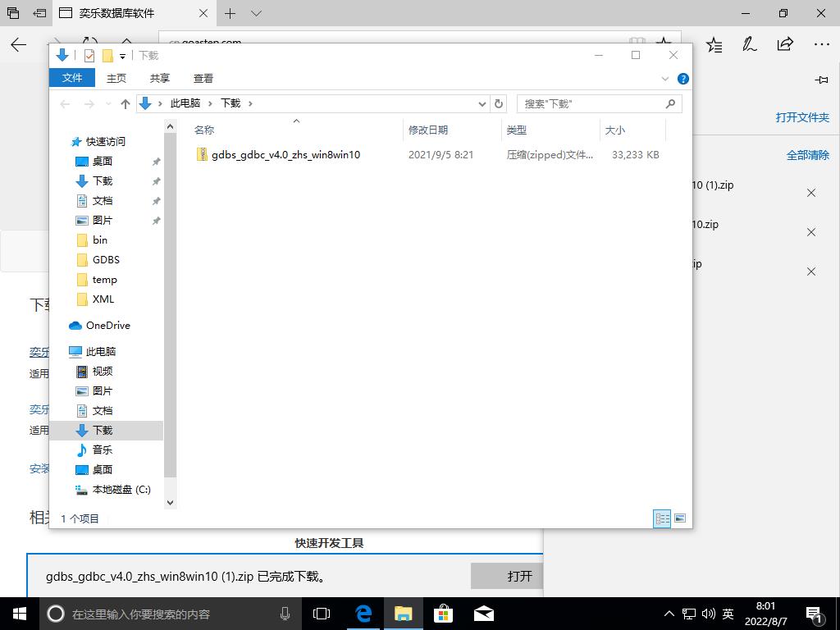Open the 文件 ribbon menu
840x630 pixels.
click(x=72, y=78)
